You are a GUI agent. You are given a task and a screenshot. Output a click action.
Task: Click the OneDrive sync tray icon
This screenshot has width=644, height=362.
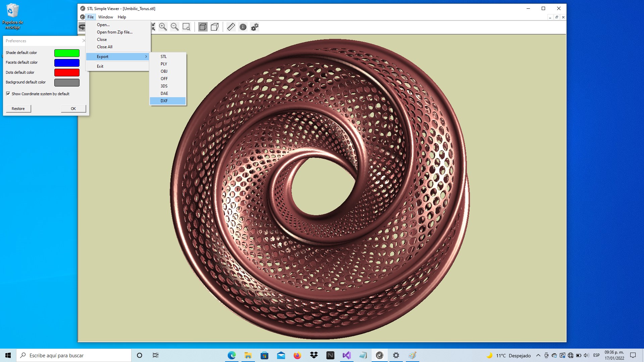[554, 355]
